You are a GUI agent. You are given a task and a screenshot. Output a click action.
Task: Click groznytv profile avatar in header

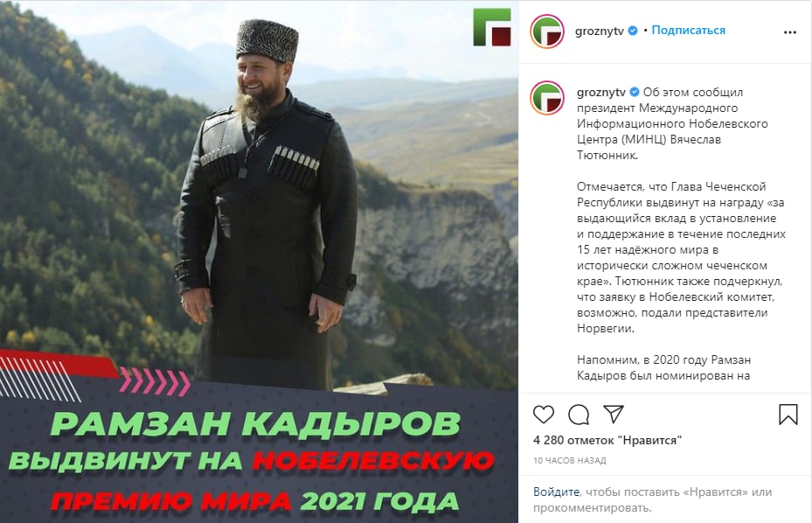pos(547,31)
